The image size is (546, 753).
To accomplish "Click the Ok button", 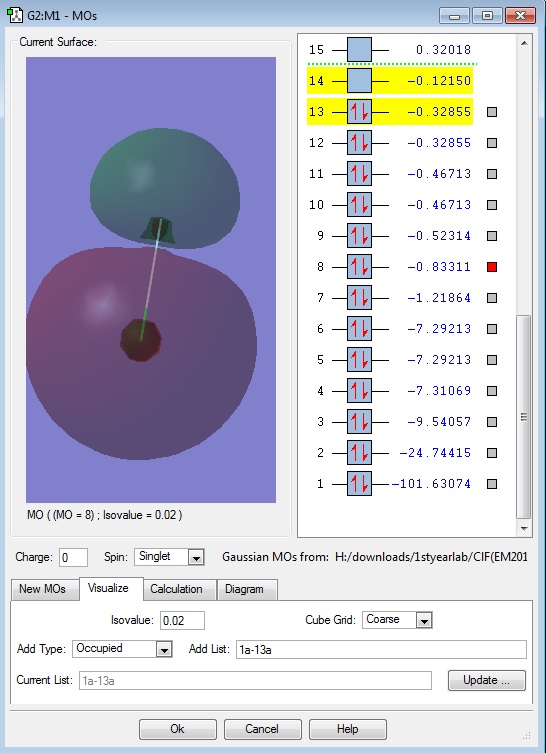I will click(x=178, y=729).
